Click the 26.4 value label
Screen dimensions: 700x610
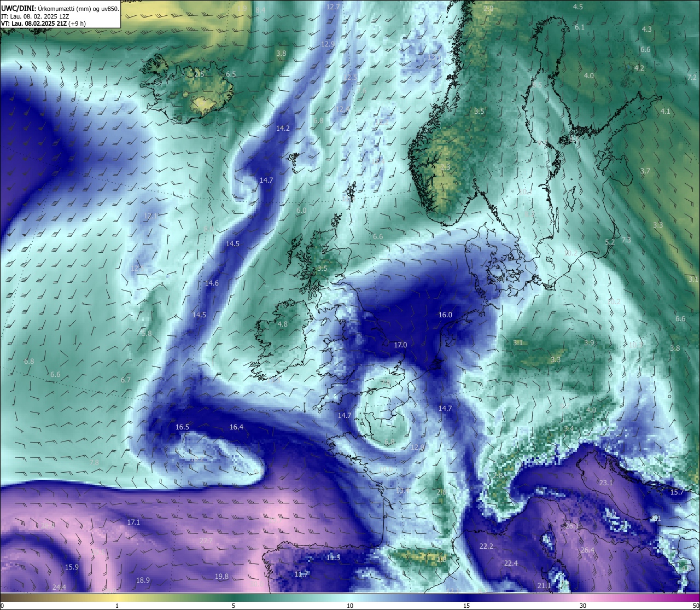coord(587,550)
